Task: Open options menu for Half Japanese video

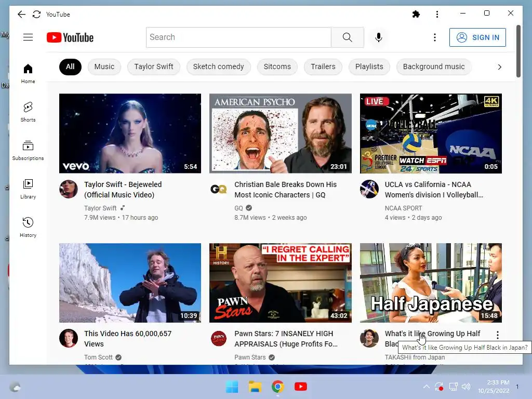Action: click(497, 335)
